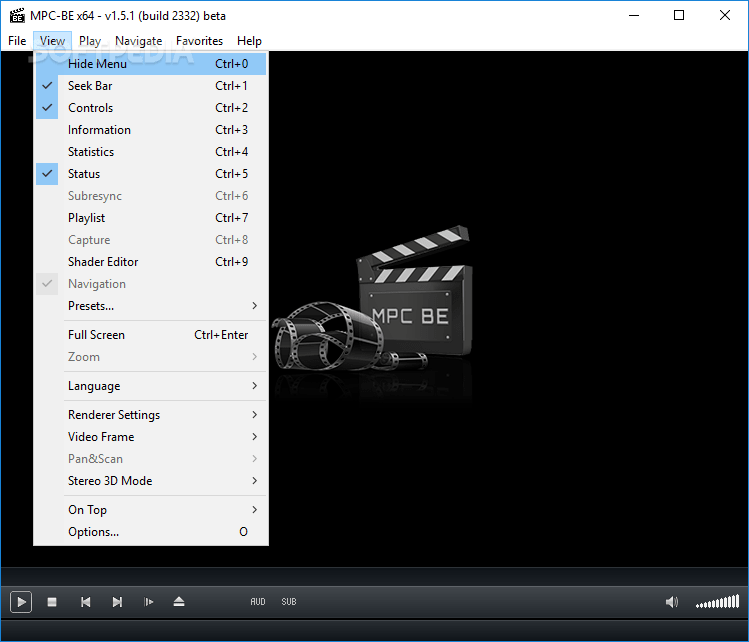Select Hide Menu entry
The image size is (749, 642).
[151, 64]
